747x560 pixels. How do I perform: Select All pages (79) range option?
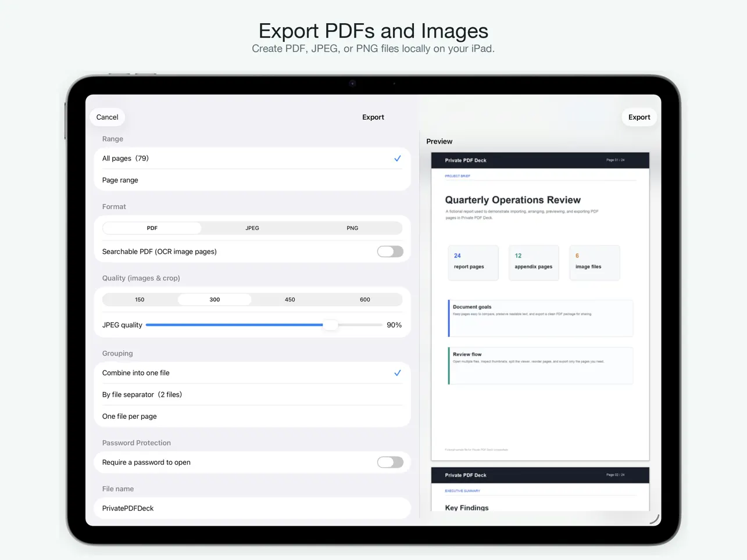[252, 158]
